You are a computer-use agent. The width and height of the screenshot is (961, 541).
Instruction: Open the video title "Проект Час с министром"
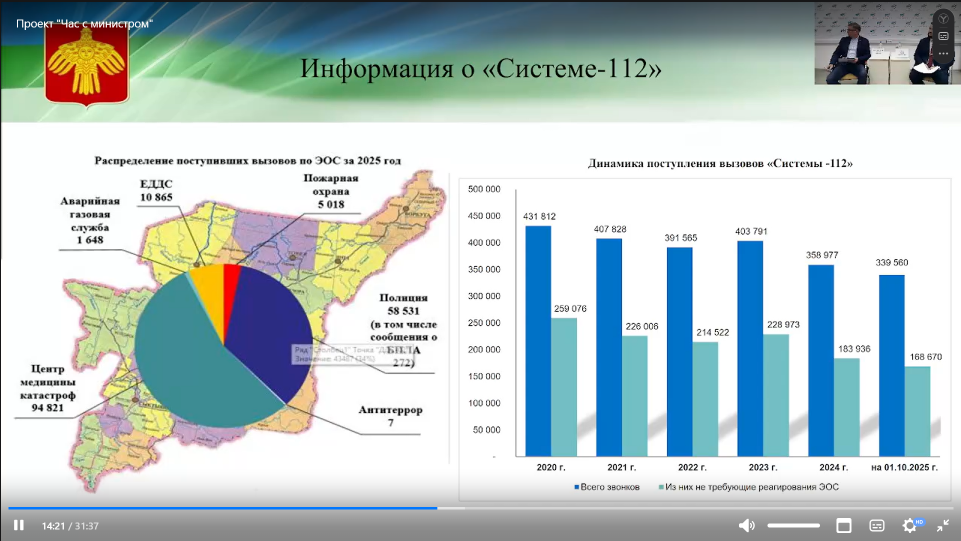84,23
